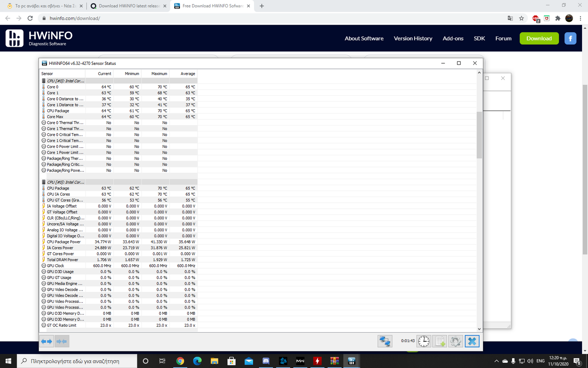Collapse sensor columns with the inward arrows button
The image size is (588, 368).
[x=62, y=342]
